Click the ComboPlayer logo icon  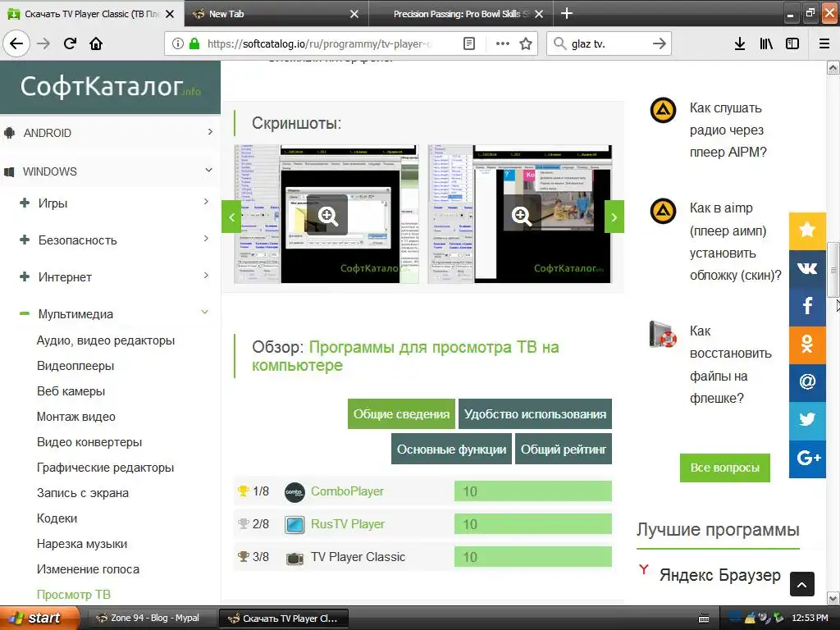(294, 492)
